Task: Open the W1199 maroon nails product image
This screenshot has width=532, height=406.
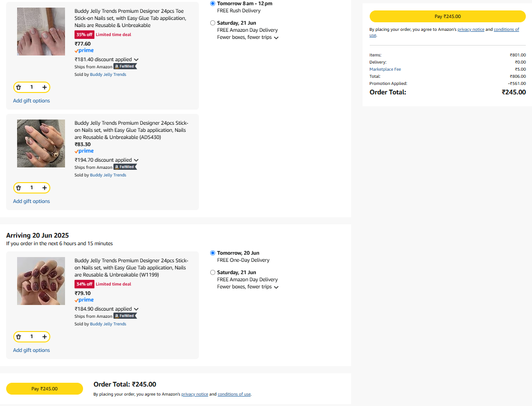Action: coord(41,281)
